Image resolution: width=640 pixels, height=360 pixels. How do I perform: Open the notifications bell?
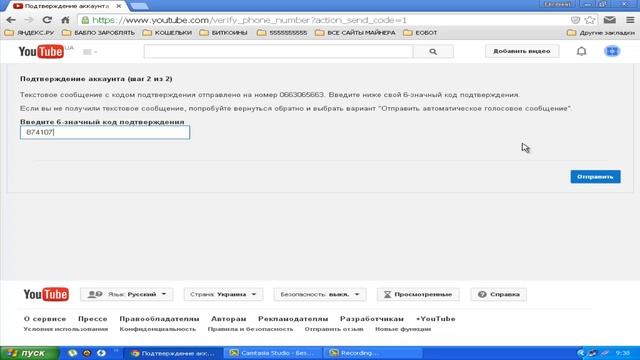(581, 51)
